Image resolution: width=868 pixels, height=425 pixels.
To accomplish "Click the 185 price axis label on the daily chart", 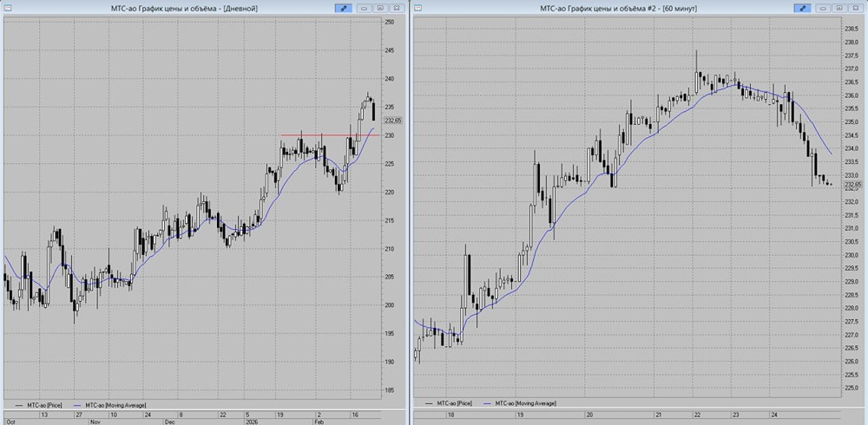I will click(389, 390).
